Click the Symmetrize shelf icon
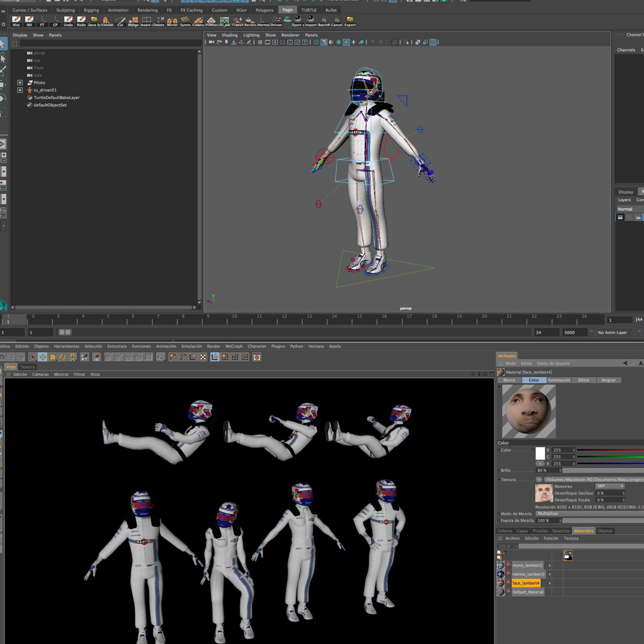644x644 pixels. coord(185,21)
